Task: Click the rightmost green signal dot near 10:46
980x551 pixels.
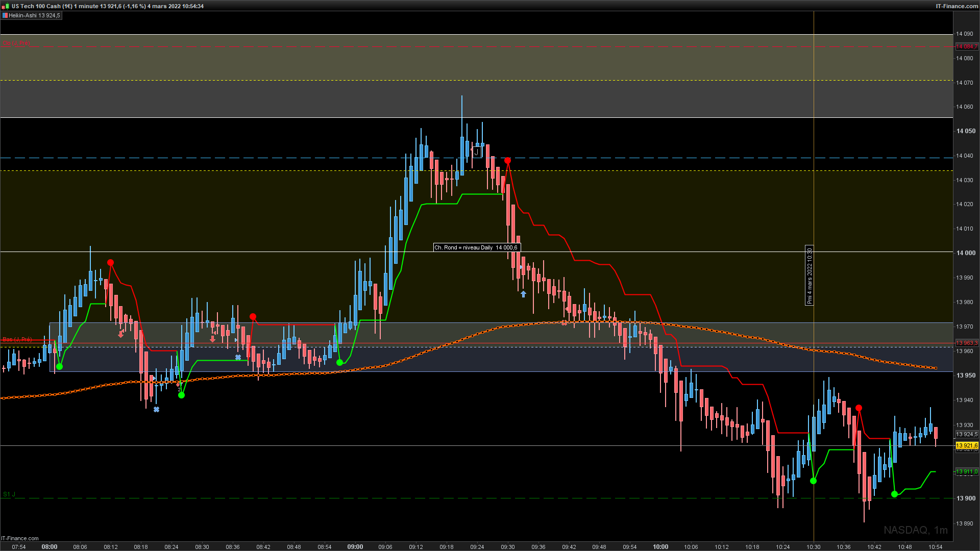Action: (x=894, y=494)
